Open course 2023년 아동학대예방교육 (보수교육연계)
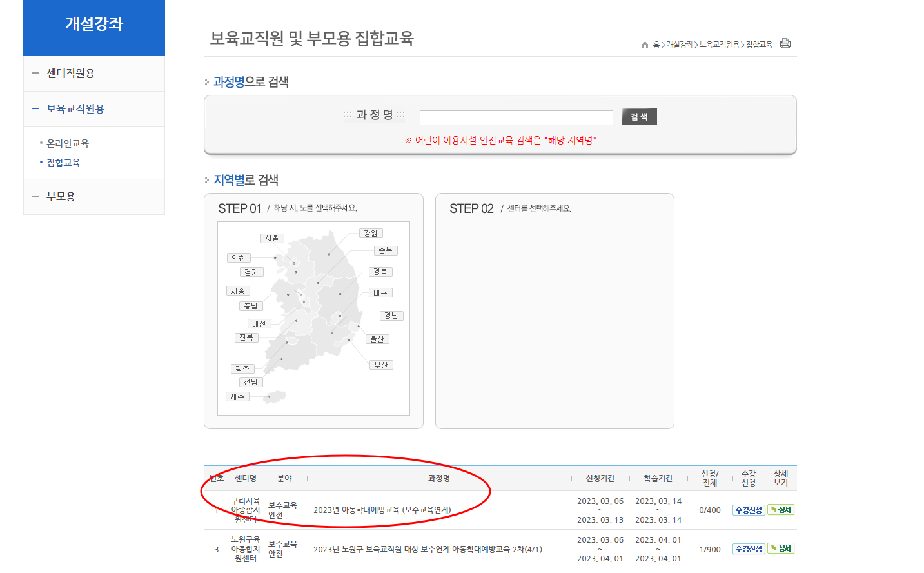The height and width of the screenshot is (573, 924). (x=382, y=510)
